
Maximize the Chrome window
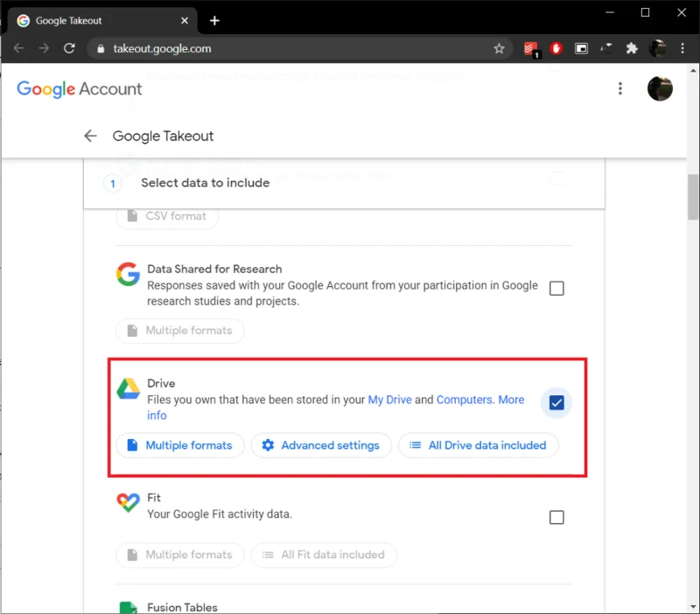pos(645,12)
